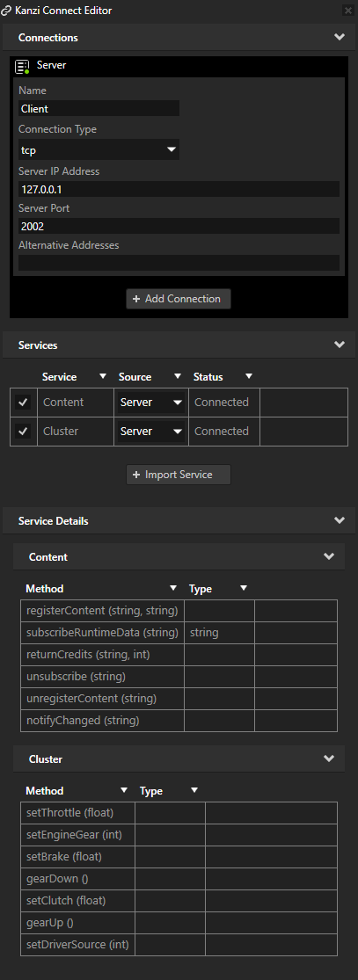358x980 pixels.
Task: Collapse the Services section
Action: click(340, 345)
